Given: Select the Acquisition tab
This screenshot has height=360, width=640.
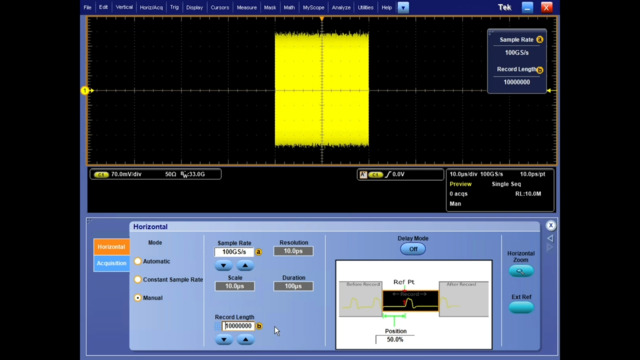Looking at the screenshot, I should [x=111, y=263].
